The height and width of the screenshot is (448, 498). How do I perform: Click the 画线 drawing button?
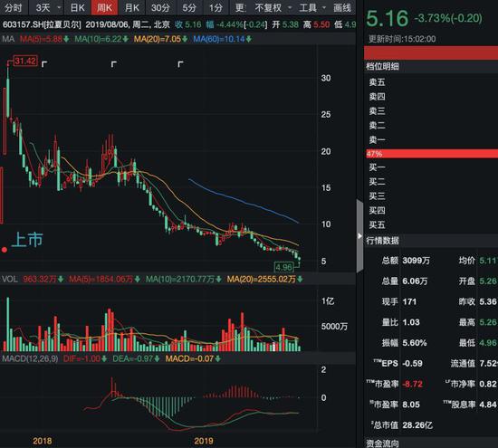(342, 7)
